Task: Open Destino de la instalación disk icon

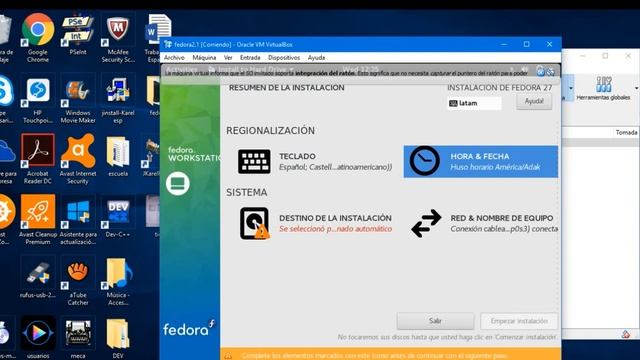Action: click(255, 223)
